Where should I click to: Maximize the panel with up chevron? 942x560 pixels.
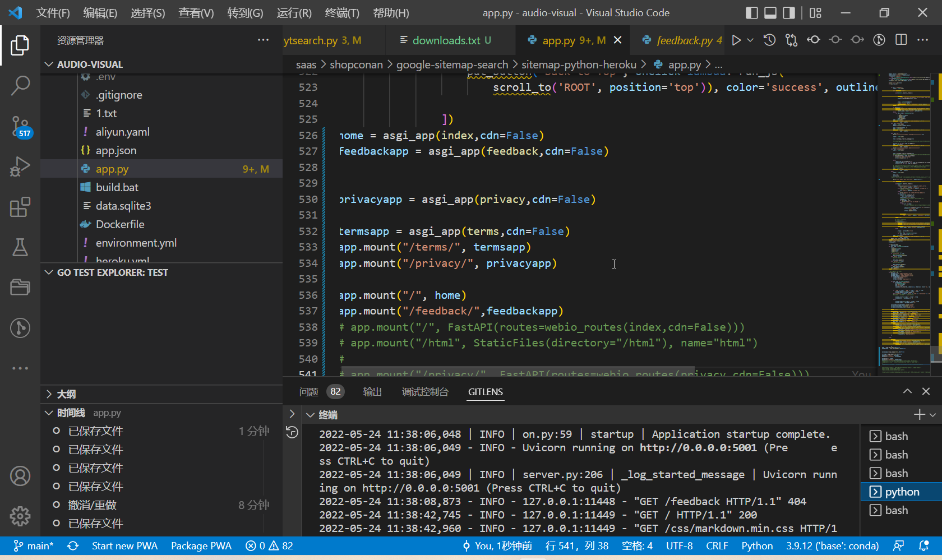(x=907, y=391)
